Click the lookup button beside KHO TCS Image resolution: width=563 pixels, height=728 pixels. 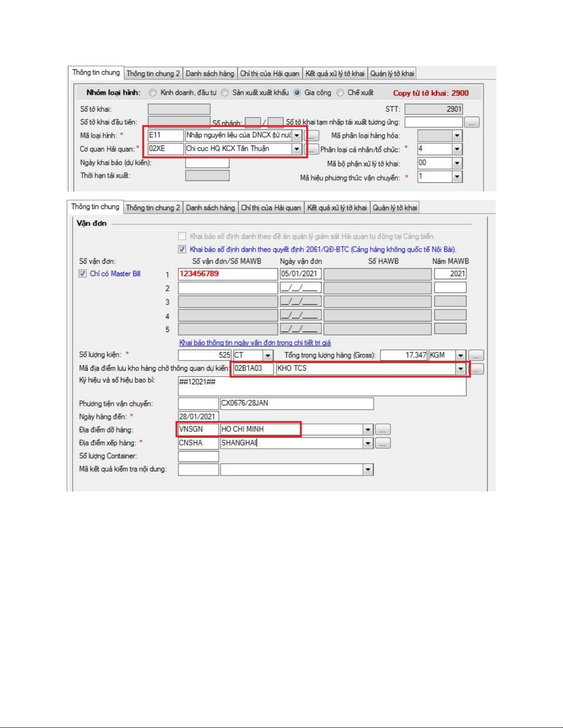pyautogui.click(x=477, y=369)
